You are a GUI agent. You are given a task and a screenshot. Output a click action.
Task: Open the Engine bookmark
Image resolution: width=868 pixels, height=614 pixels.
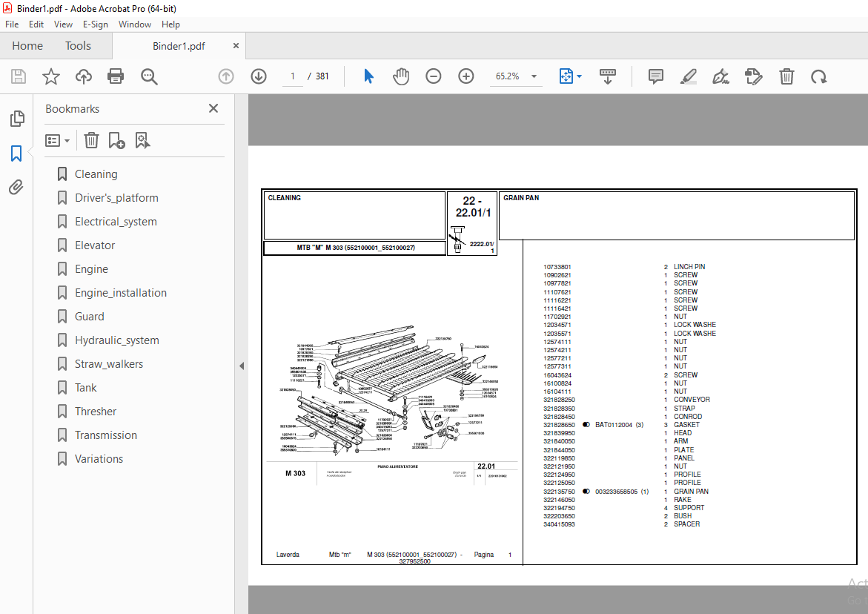click(x=91, y=269)
